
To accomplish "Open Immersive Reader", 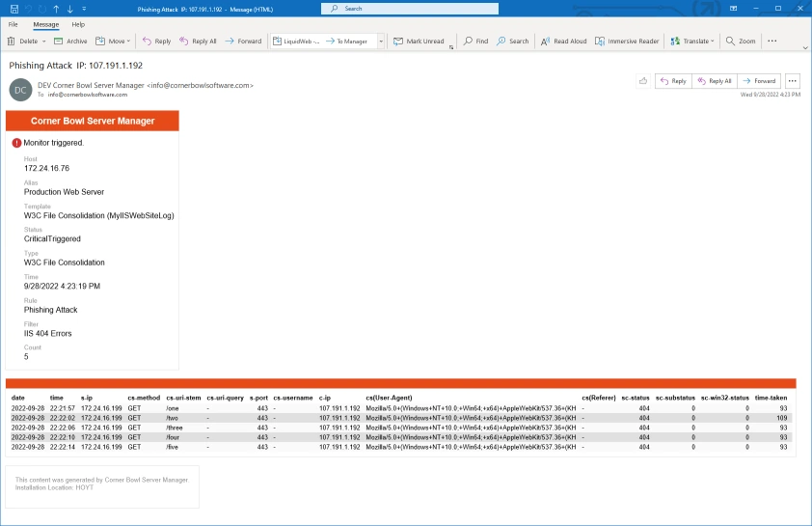I will pos(627,41).
